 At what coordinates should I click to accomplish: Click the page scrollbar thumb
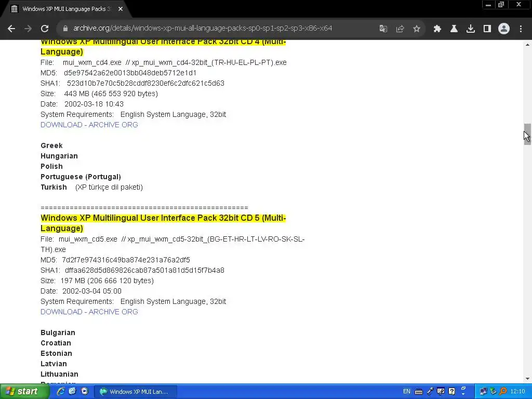[x=527, y=135]
